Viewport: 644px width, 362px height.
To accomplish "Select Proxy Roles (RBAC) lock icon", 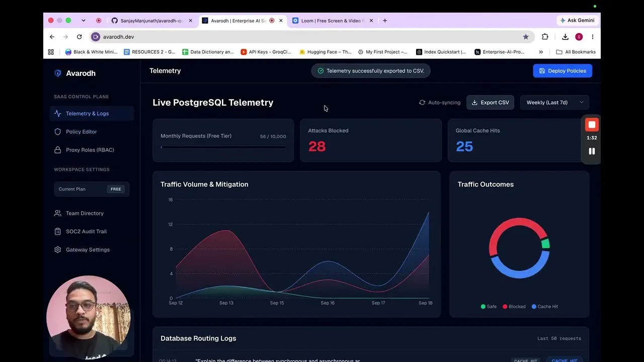I will click(57, 150).
